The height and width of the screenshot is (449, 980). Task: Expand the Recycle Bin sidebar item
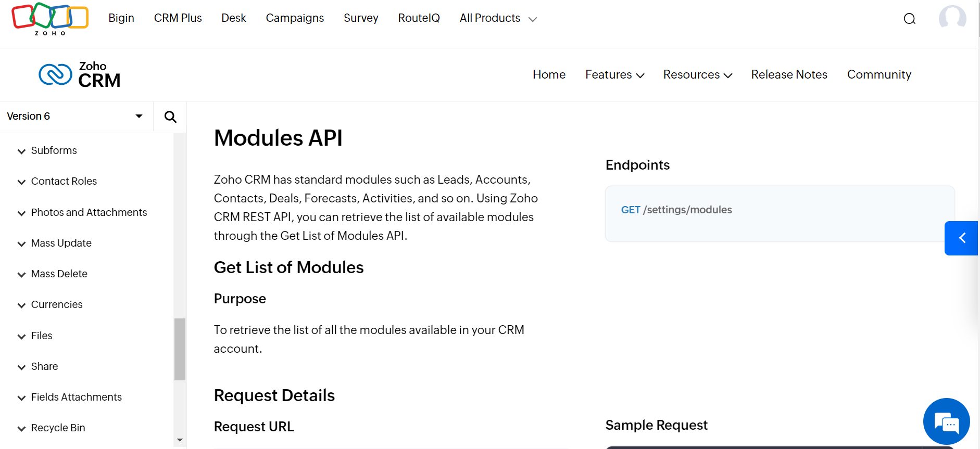(21, 428)
